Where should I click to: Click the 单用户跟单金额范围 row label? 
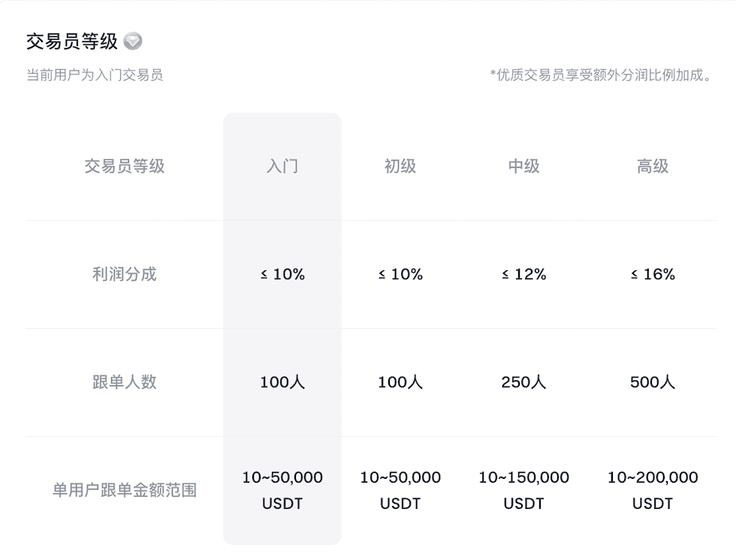(x=125, y=490)
